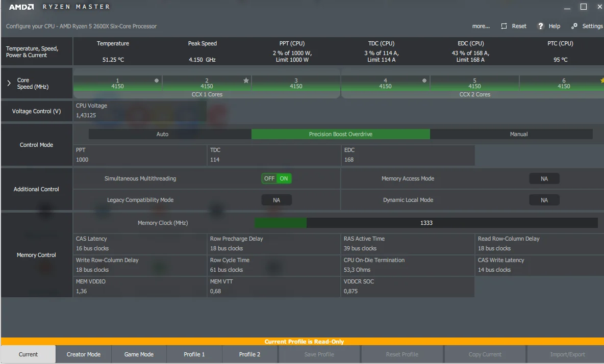604x364 pixels.
Task: Click the star icon on core 2
Action: (x=246, y=81)
